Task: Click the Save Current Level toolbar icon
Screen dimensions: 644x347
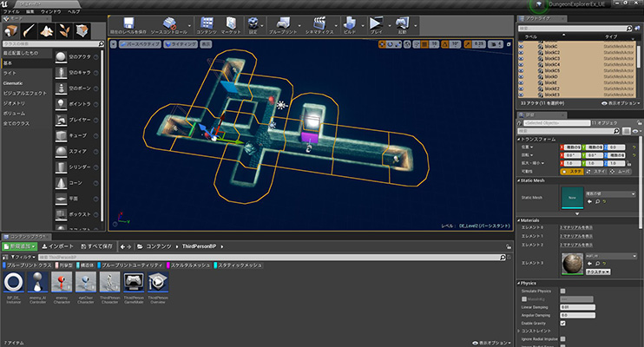Action: click(x=128, y=23)
